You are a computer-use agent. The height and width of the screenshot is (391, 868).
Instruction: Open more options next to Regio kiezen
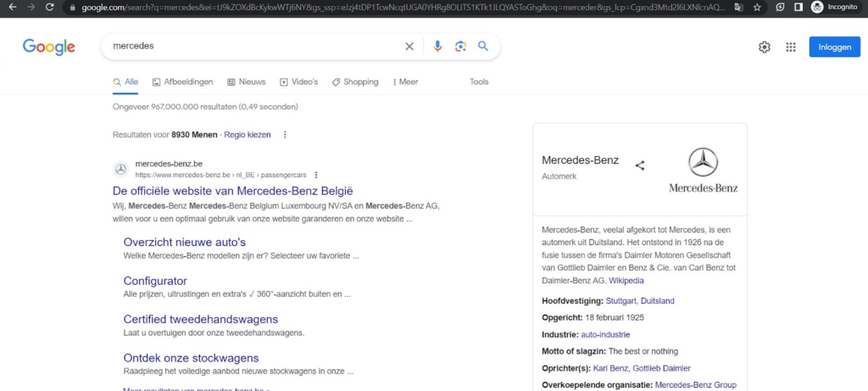[285, 135]
